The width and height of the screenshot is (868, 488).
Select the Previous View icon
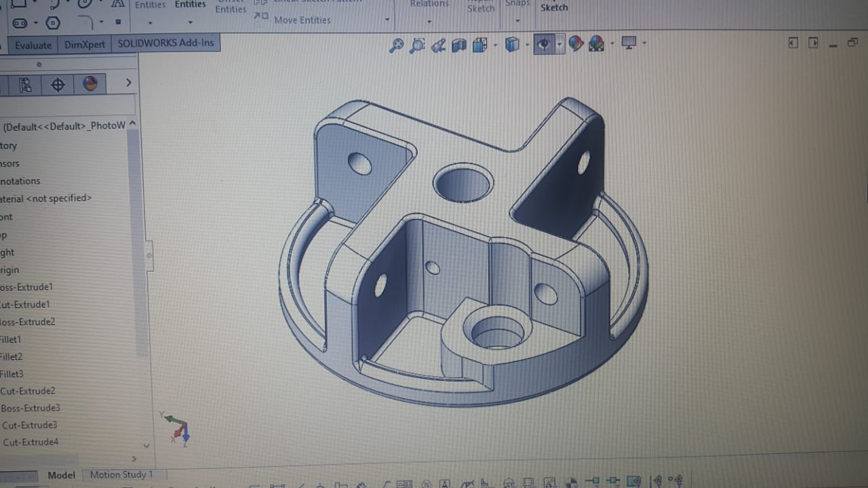438,45
